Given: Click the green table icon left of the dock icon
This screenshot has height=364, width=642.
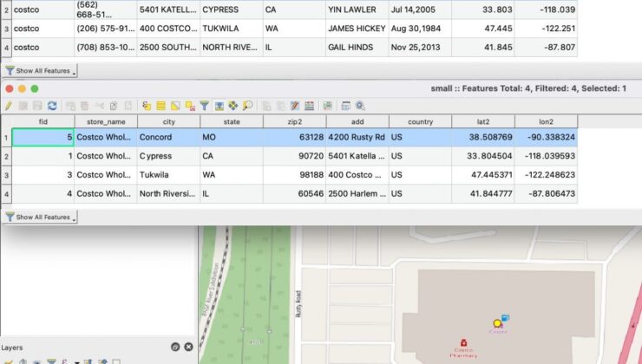Looking at the screenshot, I should [x=328, y=106].
